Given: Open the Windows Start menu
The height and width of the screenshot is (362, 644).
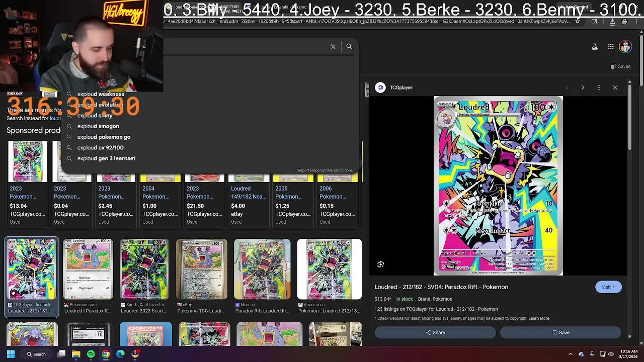Looking at the screenshot, I should (11, 354).
